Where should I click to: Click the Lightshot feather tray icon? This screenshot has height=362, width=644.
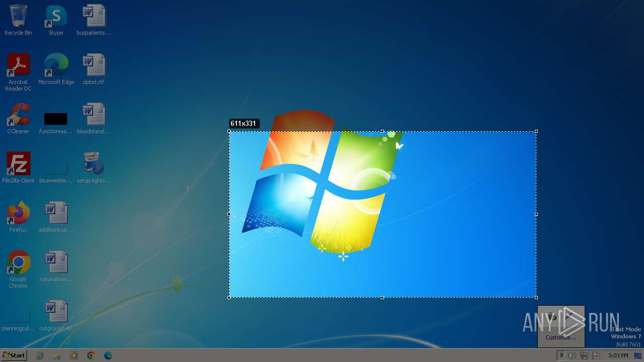569,317
